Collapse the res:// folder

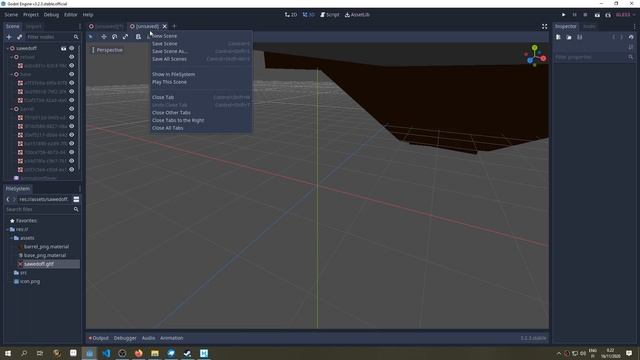[7, 229]
